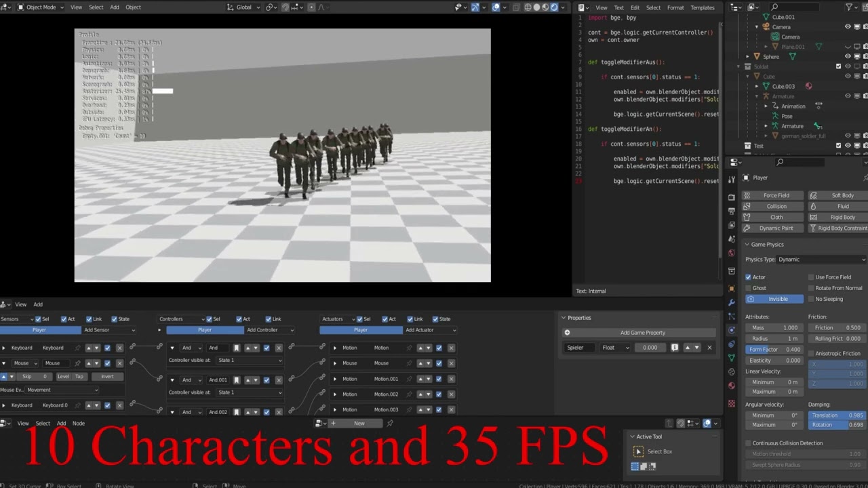Viewport: 868px width, 488px height.
Task: Hide the Sphere object in outliner
Action: tap(848, 56)
